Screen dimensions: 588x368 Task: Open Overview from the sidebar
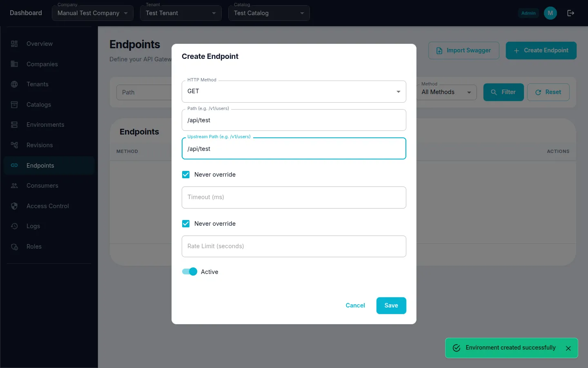pos(39,44)
